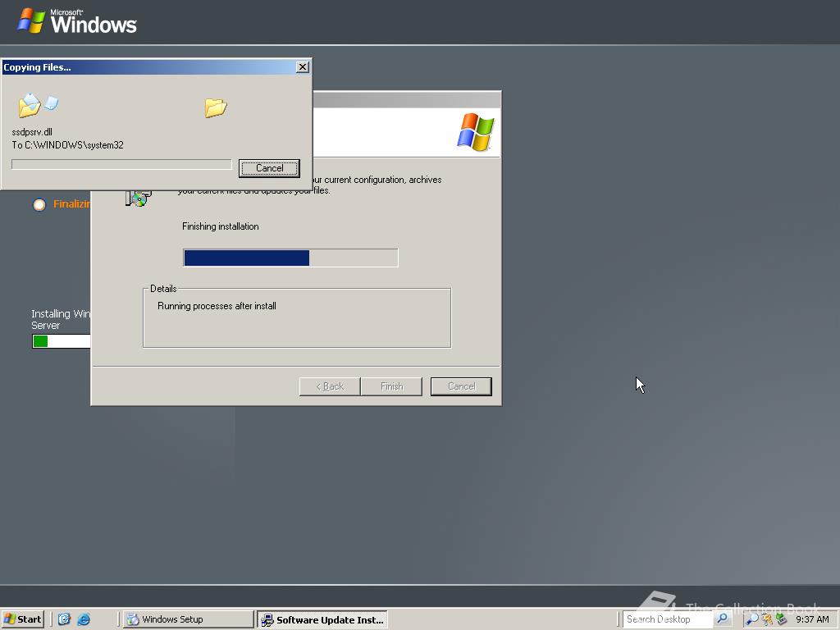Viewport: 840px width, 630px height.
Task: Launch Internet Explorer from Quick Launch
Action: pyautogui.click(x=84, y=619)
